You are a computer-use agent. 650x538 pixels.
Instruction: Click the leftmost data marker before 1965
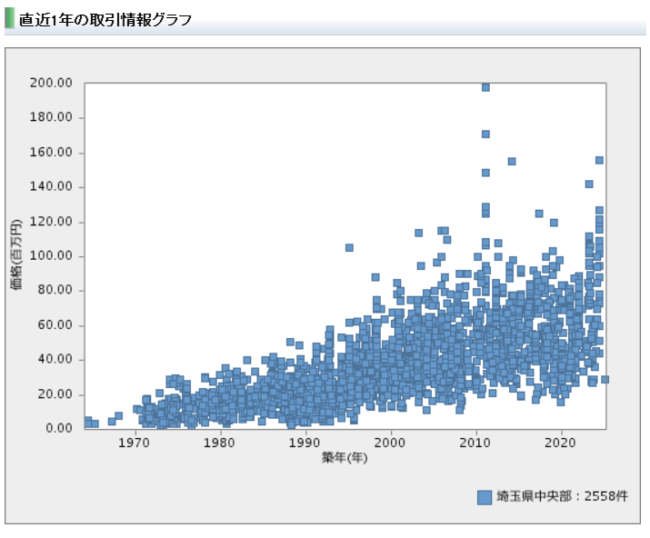tap(87, 421)
